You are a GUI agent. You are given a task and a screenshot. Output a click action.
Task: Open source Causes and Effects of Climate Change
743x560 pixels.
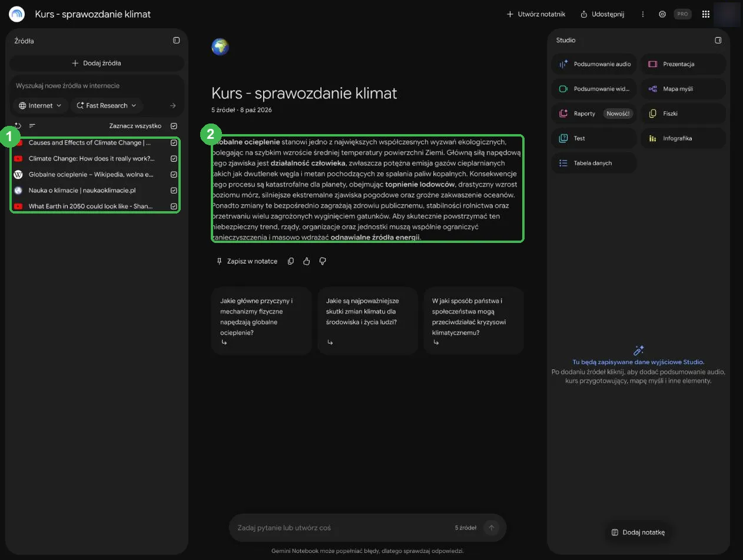pyautogui.click(x=90, y=143)
